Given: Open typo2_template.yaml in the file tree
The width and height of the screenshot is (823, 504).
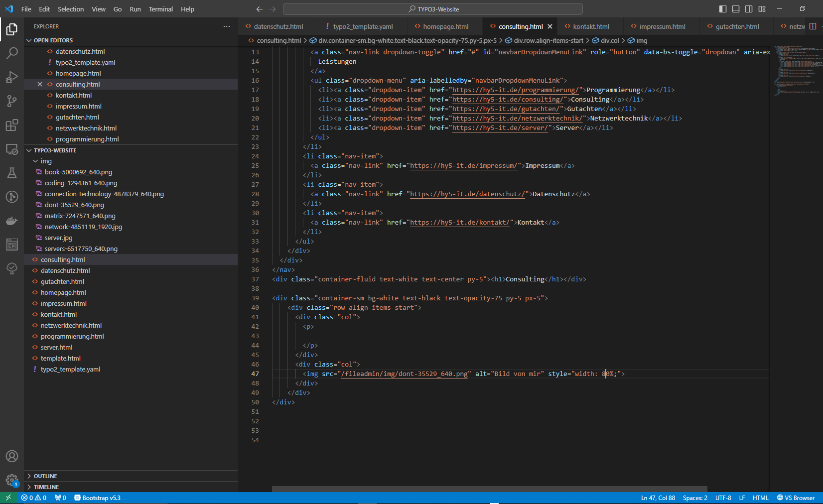Looking at the screenshot, I should click(x=70, y=369).
